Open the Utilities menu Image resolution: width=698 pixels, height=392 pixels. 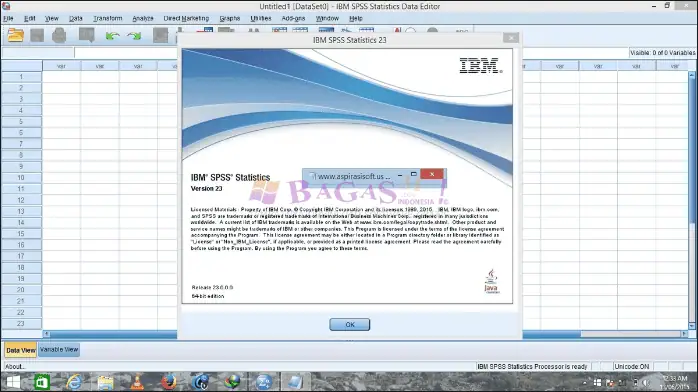(260, 18)
